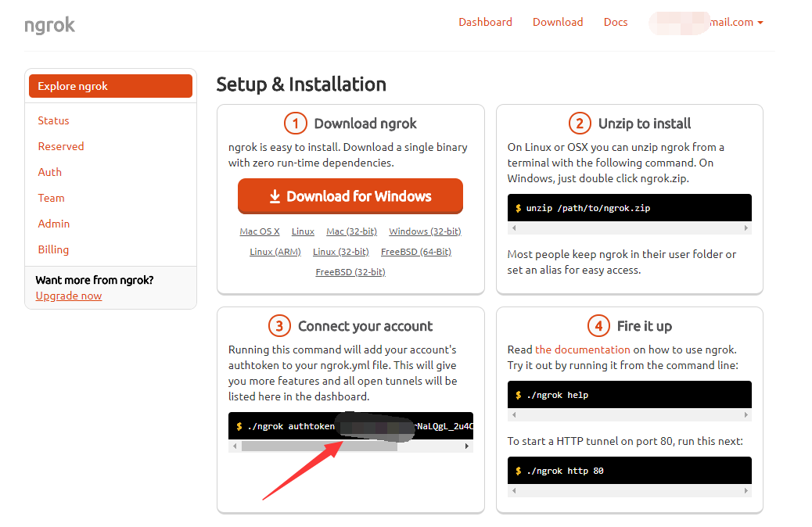Click right scroll arrow under authtoken command
This screenshot has width=812, height=527.
466,446
